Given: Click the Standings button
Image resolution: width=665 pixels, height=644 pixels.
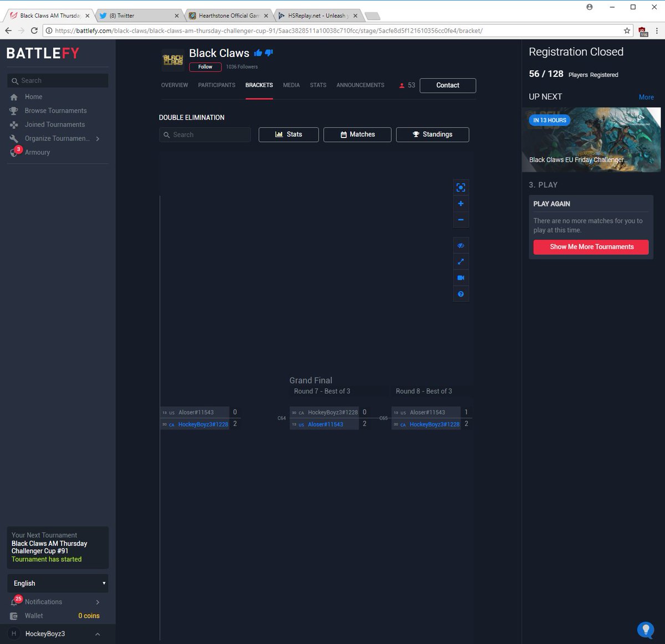Looking at the screenshot, I should tap(433, 135).
